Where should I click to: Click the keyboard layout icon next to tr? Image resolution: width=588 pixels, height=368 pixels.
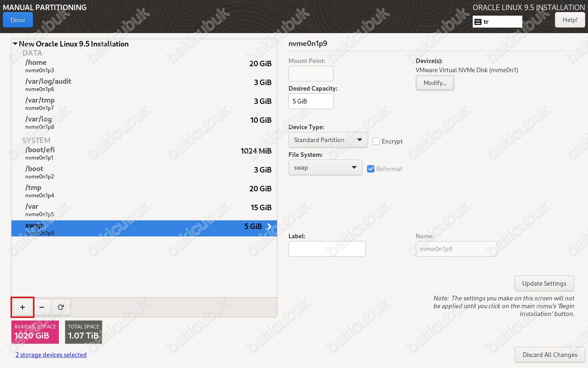[478, 22]
